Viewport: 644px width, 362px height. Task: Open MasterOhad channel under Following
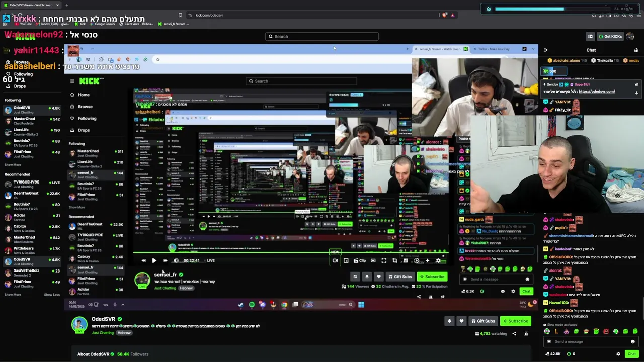click(x=31, y=121)
